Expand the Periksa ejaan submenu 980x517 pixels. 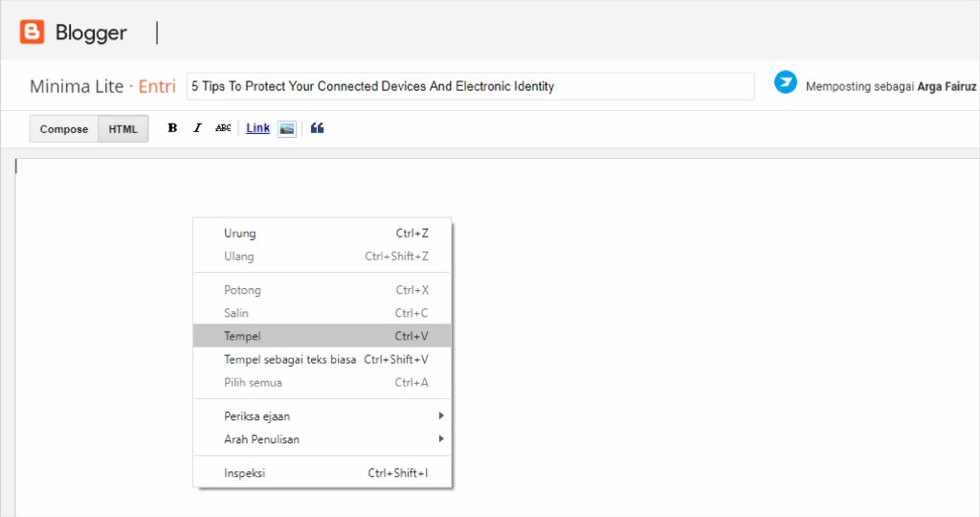pyautogui.click(x=322, y=416)
